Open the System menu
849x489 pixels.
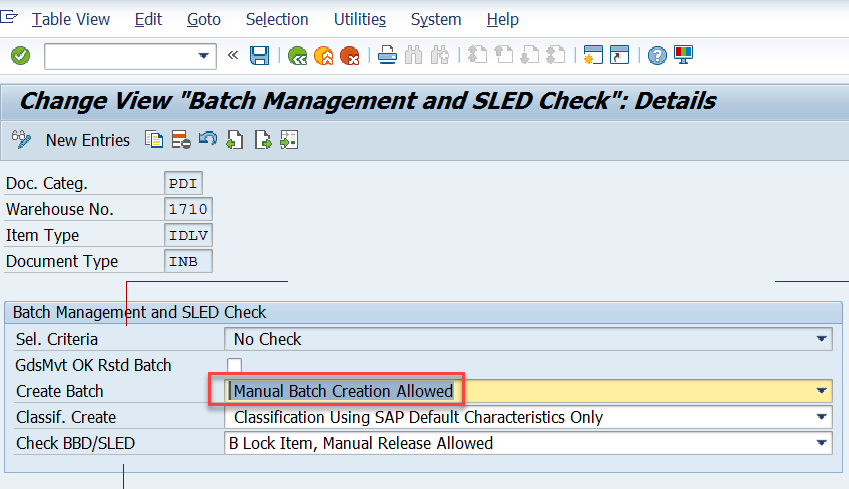pyautogui.click(x=436, y=19)
